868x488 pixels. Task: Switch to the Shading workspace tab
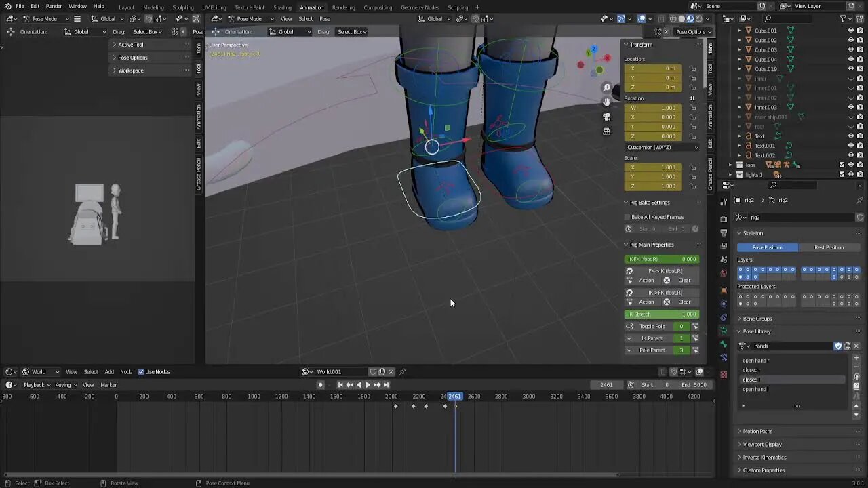(x=282, y=7)
